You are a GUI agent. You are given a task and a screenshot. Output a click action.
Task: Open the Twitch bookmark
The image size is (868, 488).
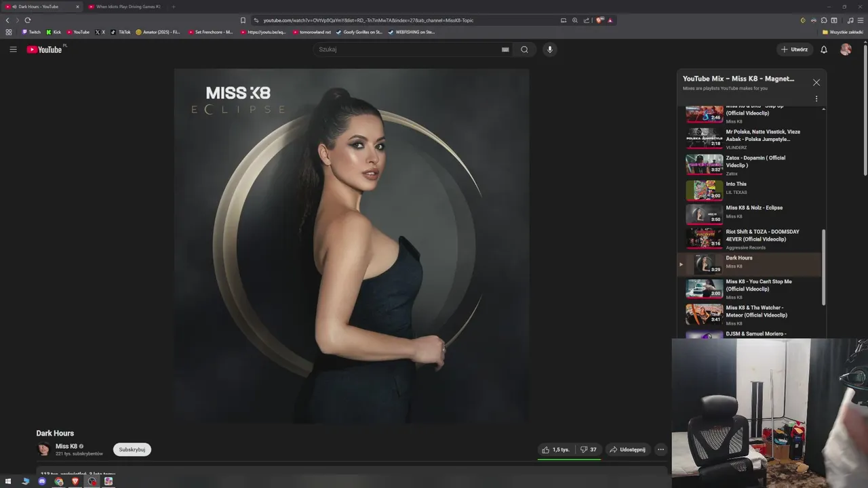[x=31, y=32]
